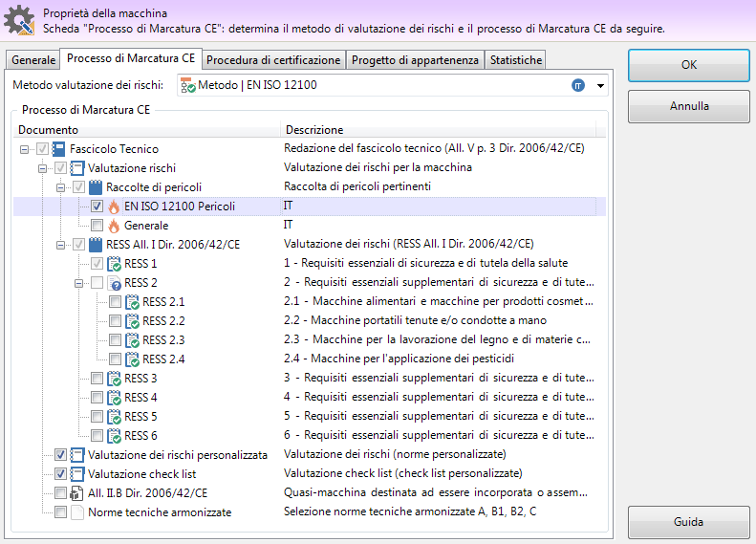Click the question mark icon beside RESS 2

(x=115, y=283)
